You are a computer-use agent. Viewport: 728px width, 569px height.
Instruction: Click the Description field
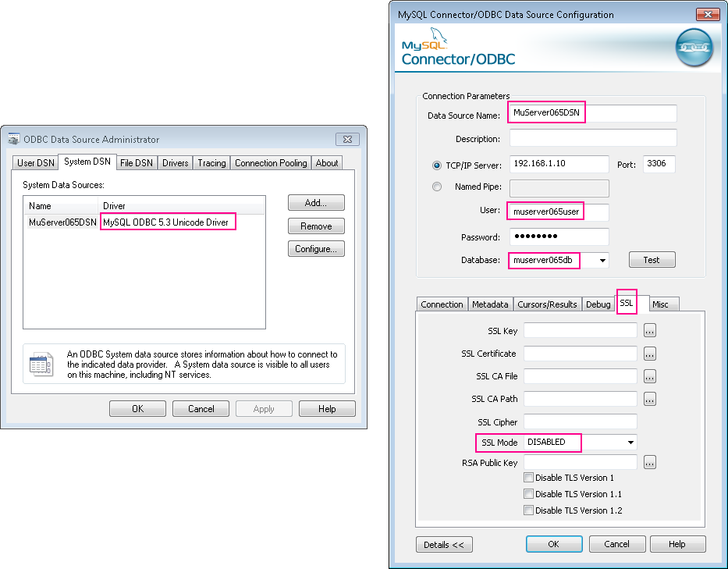[593, 138]
